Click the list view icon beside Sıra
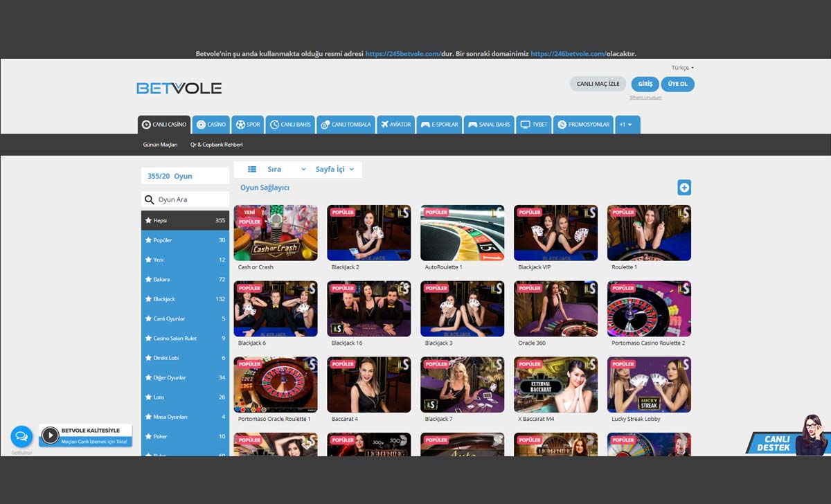This screenshot has width=831, height=504. pyautogui.click(x=252, y=169)
